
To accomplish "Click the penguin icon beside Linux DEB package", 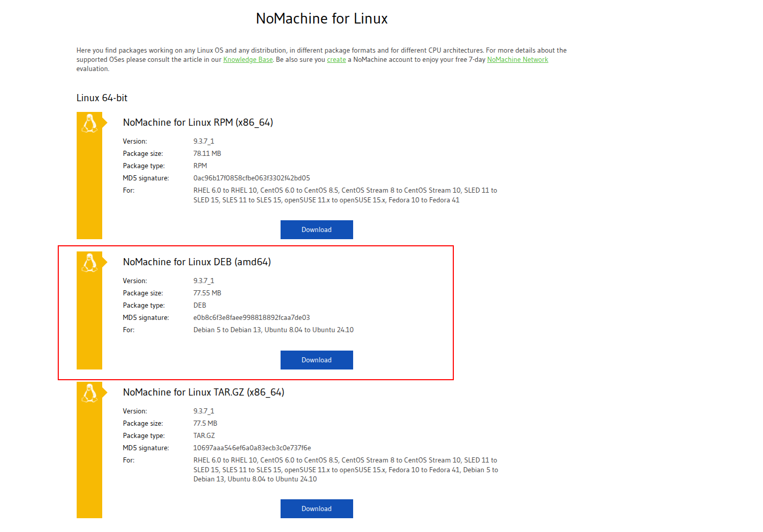I will pyautogui.click(x=89, y=263).
